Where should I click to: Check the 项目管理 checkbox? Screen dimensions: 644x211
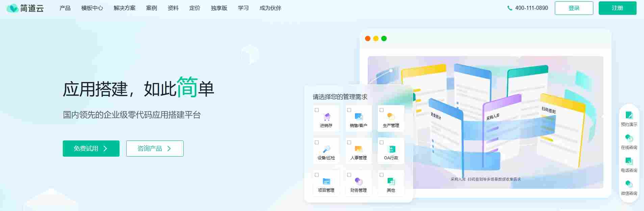pyautogui.click(x=317, y=175)
